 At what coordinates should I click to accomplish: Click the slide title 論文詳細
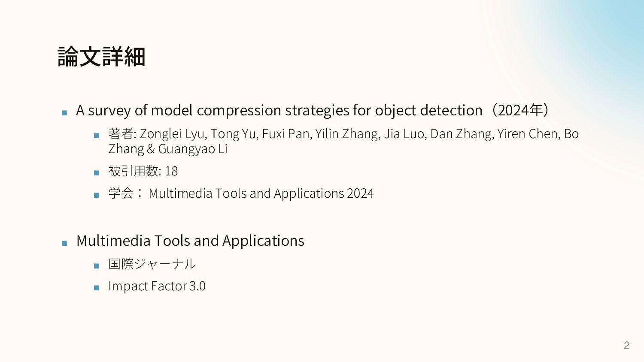pyautogui.click(x=101, y=57)
